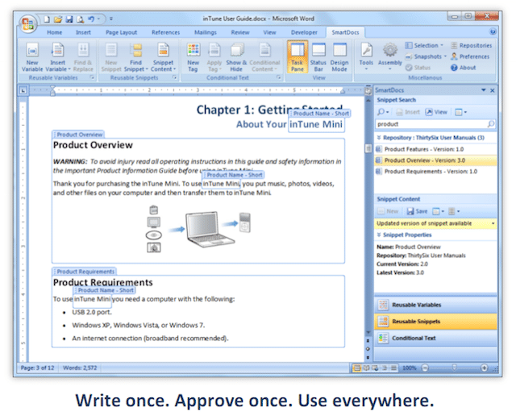
Task: Click the vertical scrollbar thumb in document
Action: click(x=368, y=148)
